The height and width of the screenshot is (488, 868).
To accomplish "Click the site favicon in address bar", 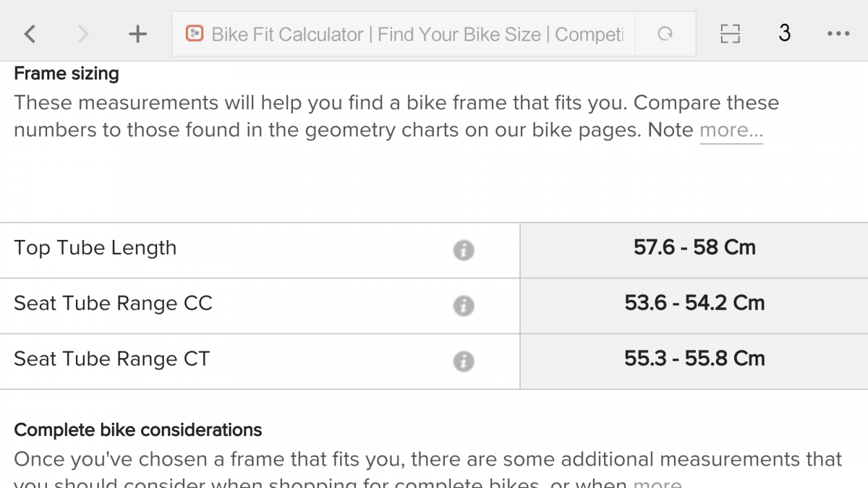I will [194, 34].
